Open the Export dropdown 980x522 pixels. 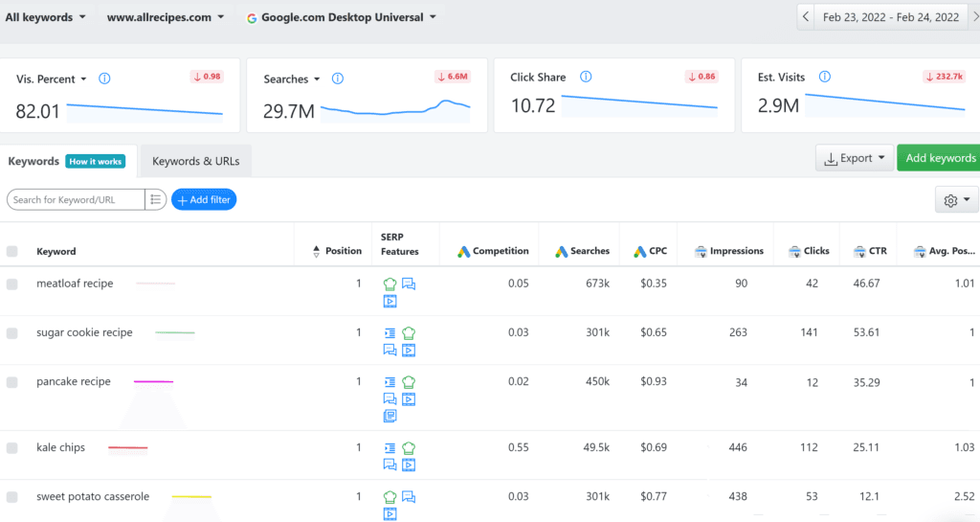(x=855, y=158)
